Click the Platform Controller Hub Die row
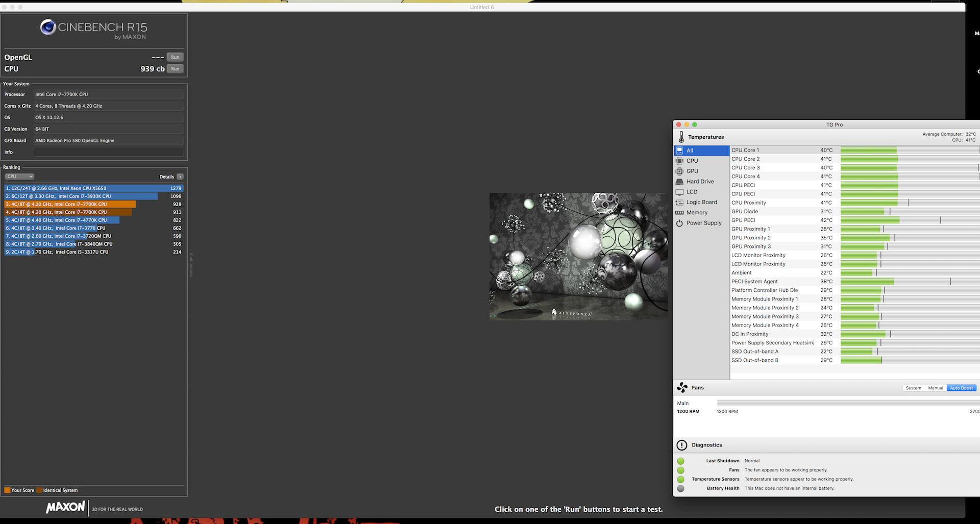 855,290
